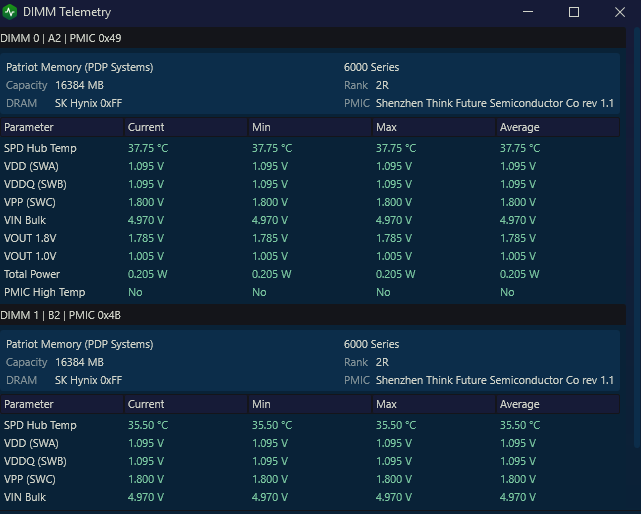Select PMIC High Temp row
Screen dimensions: 641x514
pos(310,292)
